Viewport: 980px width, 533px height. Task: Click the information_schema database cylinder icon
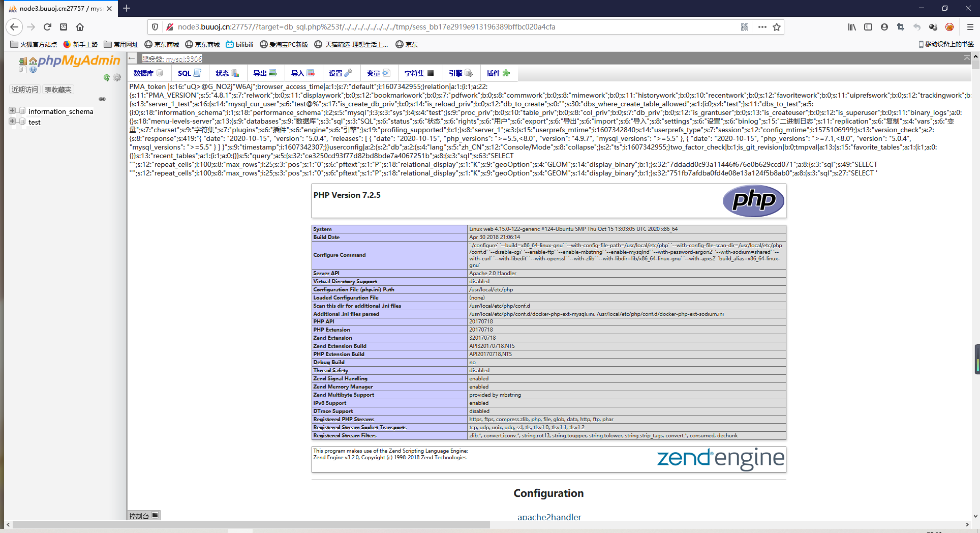coord(22,111)
